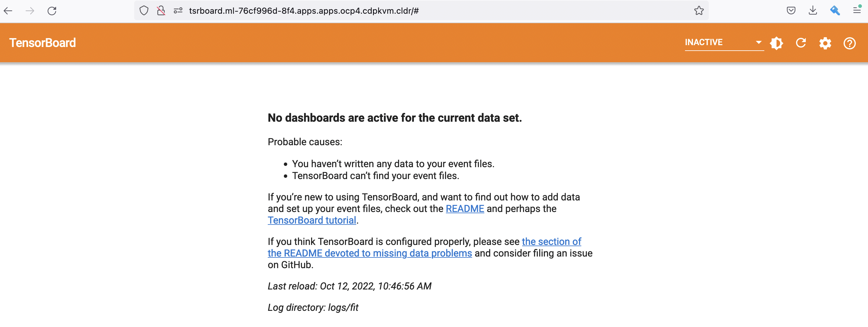Image resolution: width=868 pixels, height=327 pixels.
Task: Open the TensorBoard tutorial link
Action: click(x=312, y=220)
